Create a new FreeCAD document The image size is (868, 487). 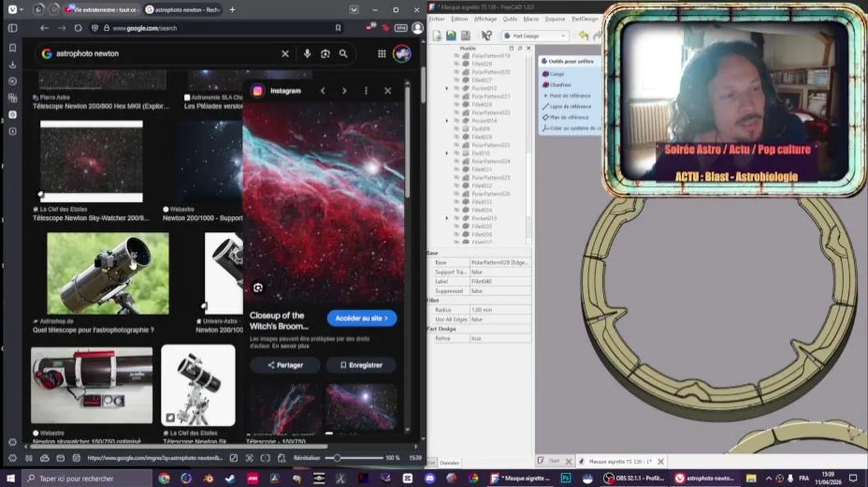click(x=437, y=35)
